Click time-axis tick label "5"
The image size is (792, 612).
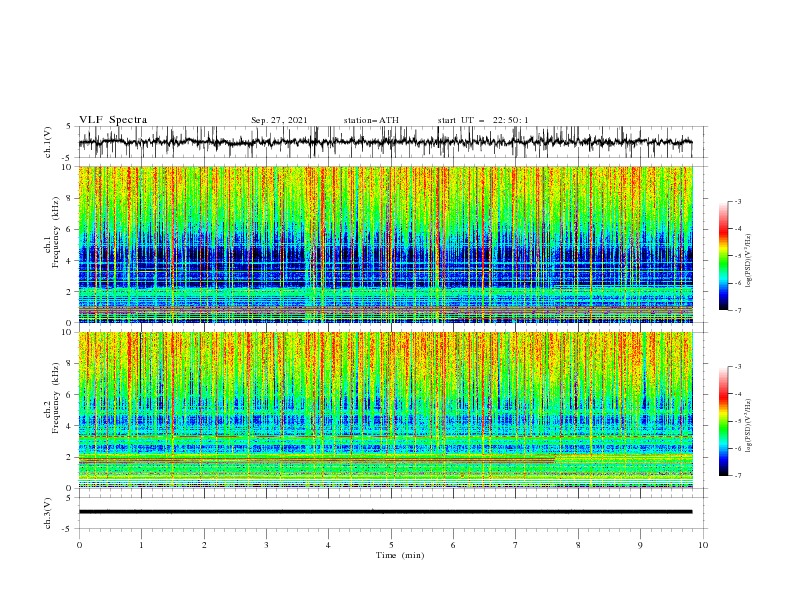[x=391, y=545]
